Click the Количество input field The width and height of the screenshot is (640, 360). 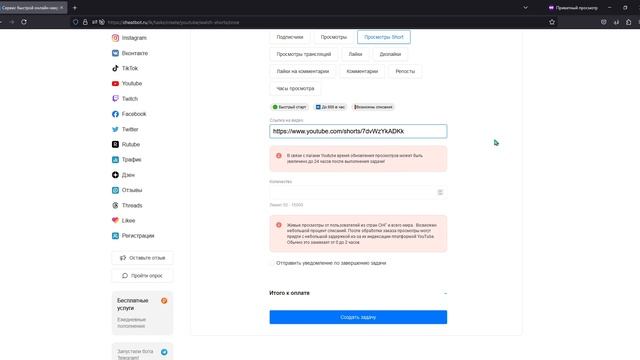point(358,192)
